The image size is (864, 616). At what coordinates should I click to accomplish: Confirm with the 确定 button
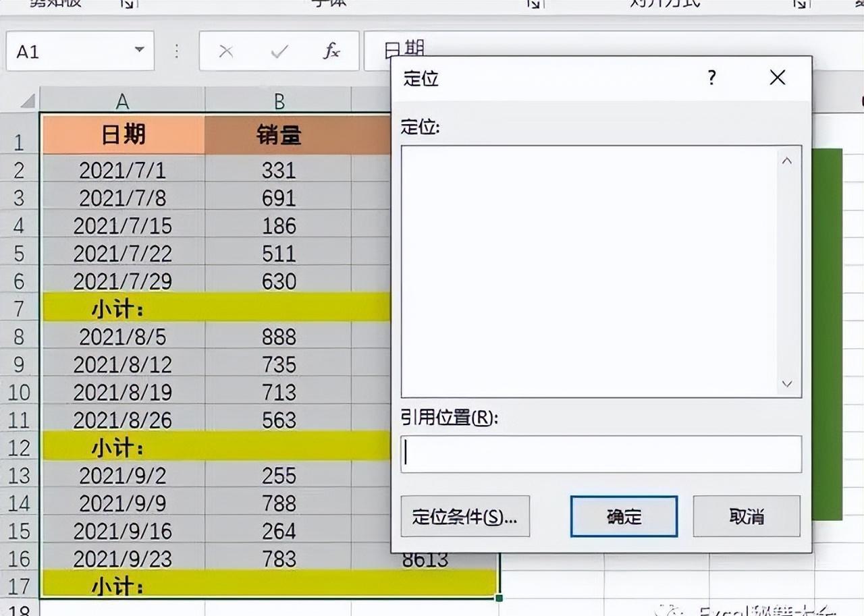coord(624,516)
